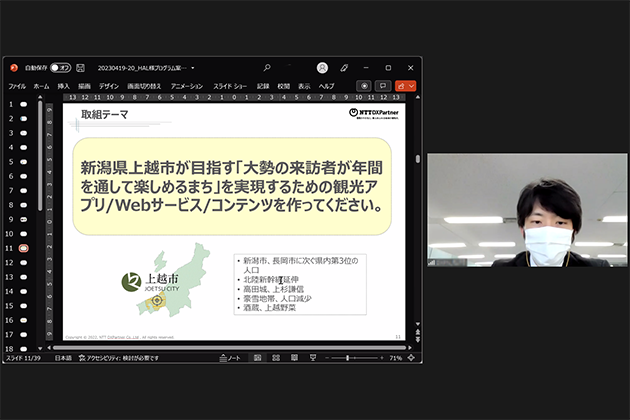Image resolution: width=630 pixels, height=420 pixels.
Task: Switch to the スライド ショー tab
Action: coord(230,86)
